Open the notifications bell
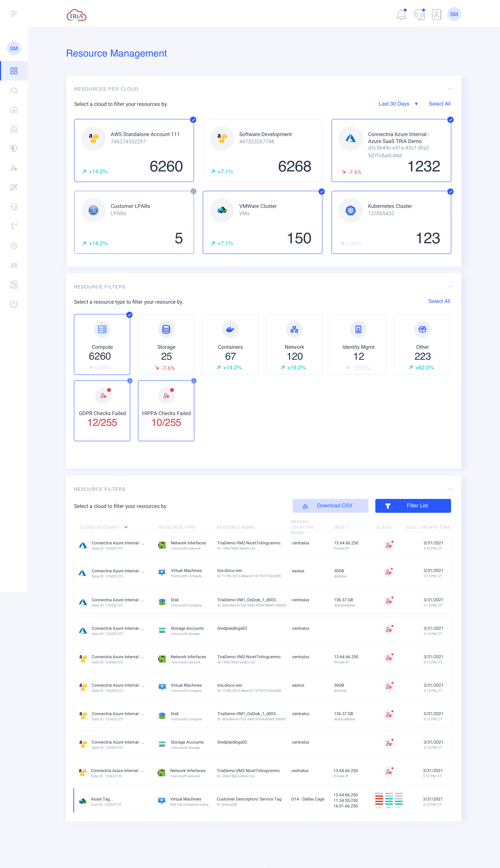 (x=401, y=14)
